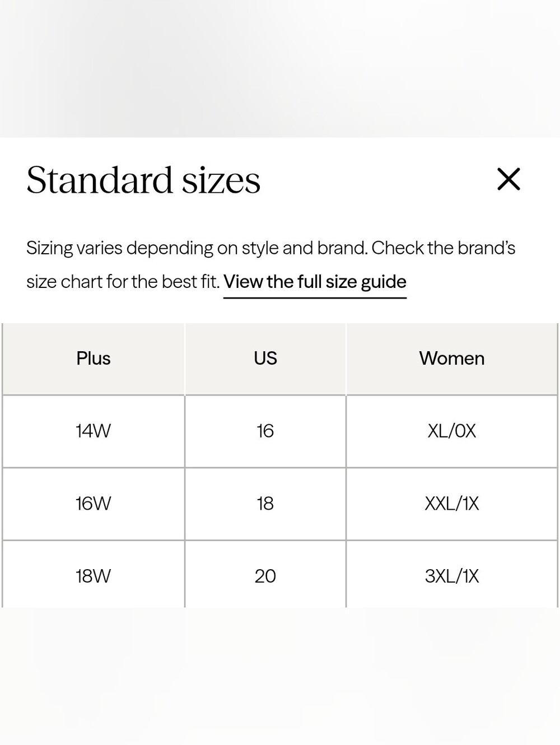Click the text 'size chart for the best fit'
This screenshot has height=745, width=560.
tap(123, 282)
